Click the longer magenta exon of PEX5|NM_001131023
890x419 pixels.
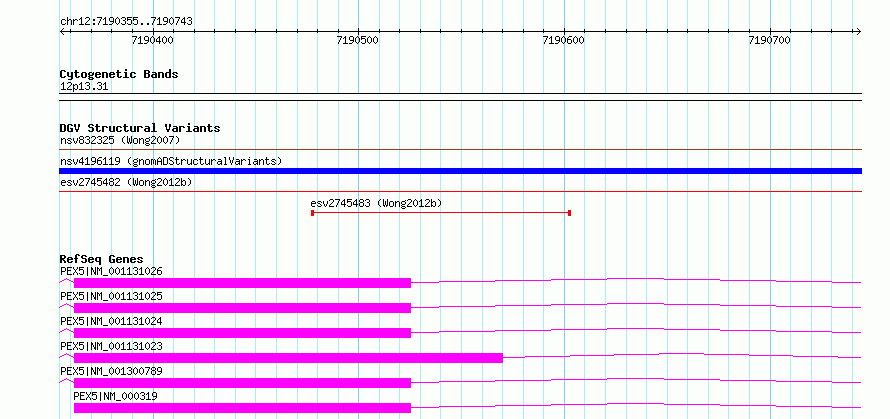(288, 358)
